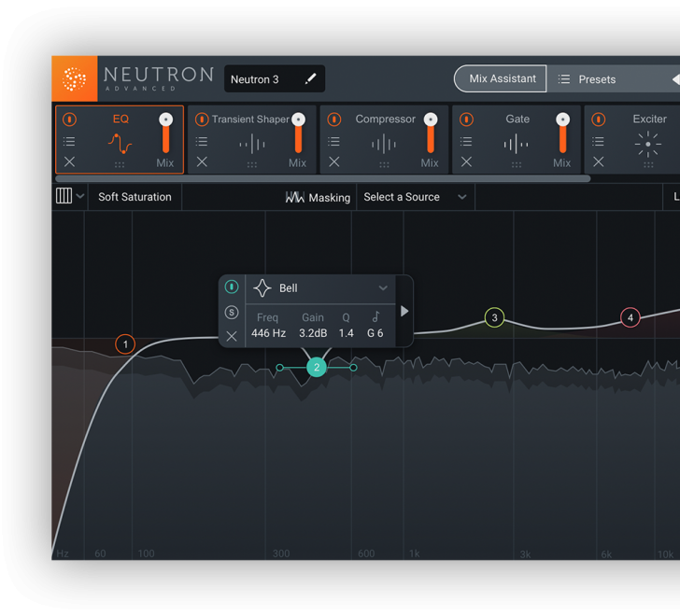Viewport: 680px width, 616px height.
Task: Bypass the Transient Shaper module
Action: point(202,119)
